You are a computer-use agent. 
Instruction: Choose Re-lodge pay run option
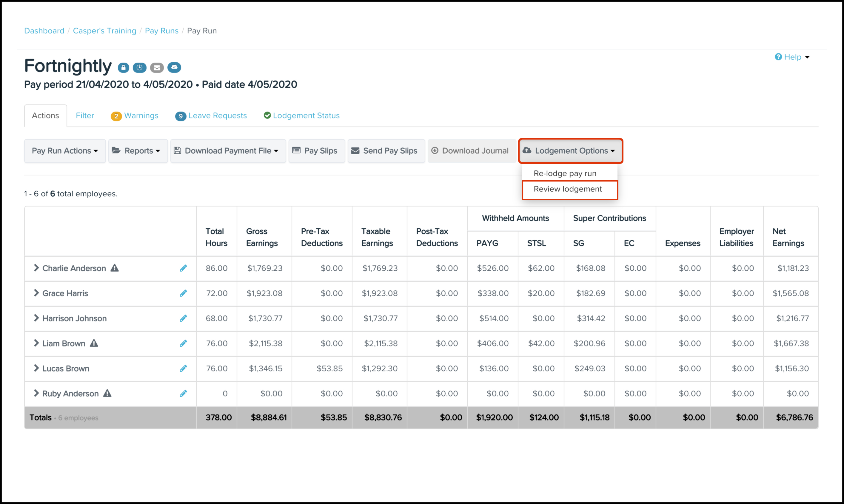[x=565, y=174]
